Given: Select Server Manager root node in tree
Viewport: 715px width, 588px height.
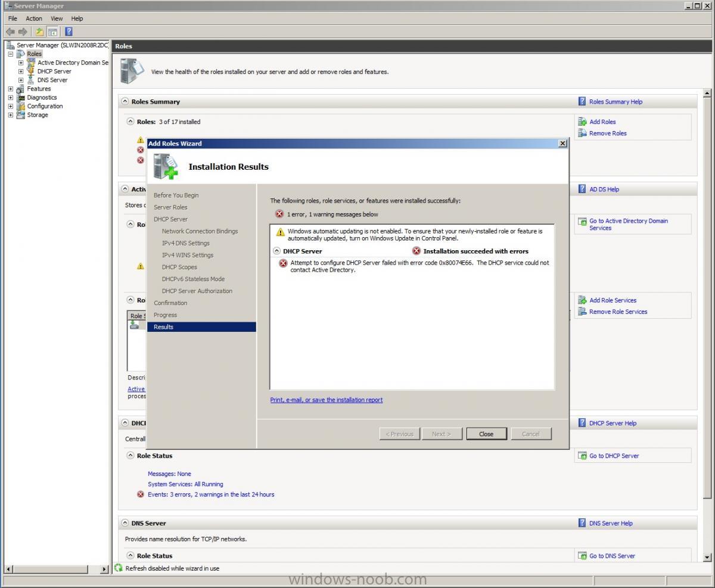Looking at the screenshot, I should pyautogui.click(x=62, y=45).
